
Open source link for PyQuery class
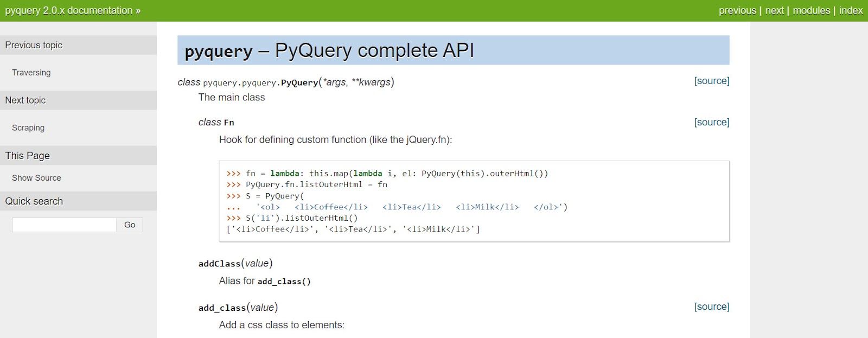point(712,81)
